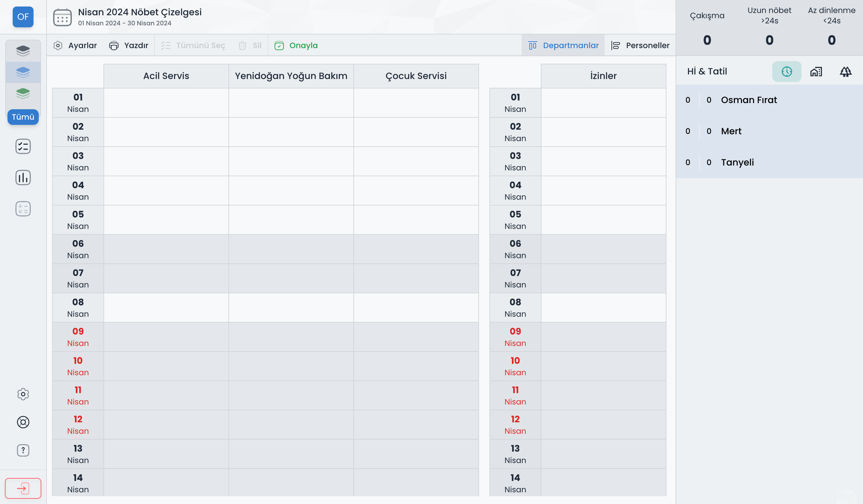Image resolution: width=863 pixels, height=504 pixels.
Task: Toggle the clock hours view button
Action: pyautogui.click(x=786, y=72)
